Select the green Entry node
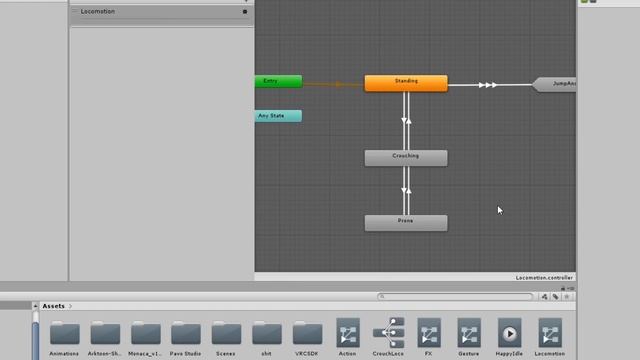The width and height of the screenshot is (640, 360). click(x=279, y=81)
